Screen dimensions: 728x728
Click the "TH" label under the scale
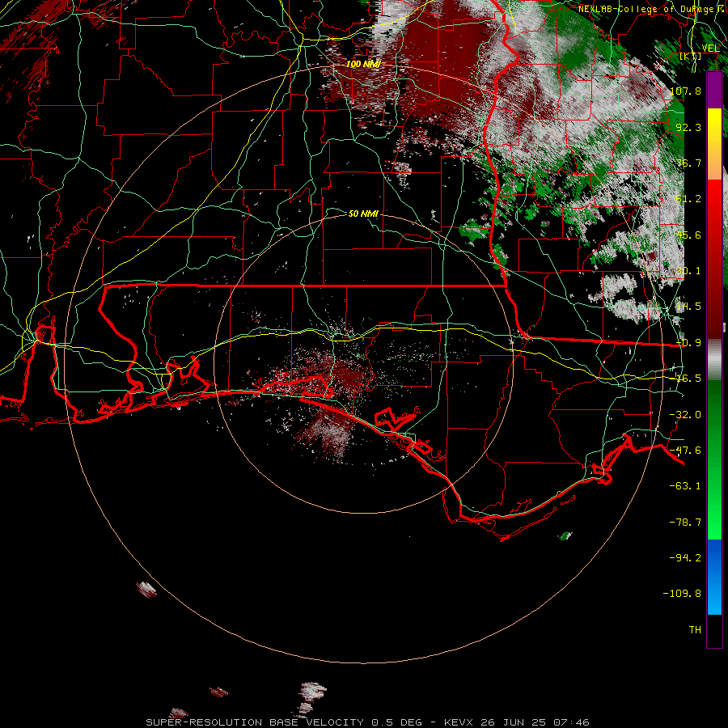pyautogui.click(x=695, y=630)
